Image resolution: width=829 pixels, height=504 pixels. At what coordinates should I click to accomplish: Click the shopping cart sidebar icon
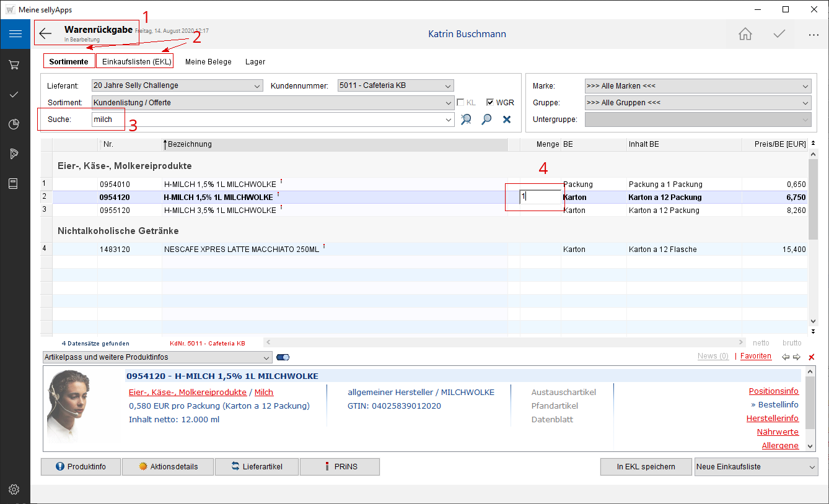click(x=14, y=64)
